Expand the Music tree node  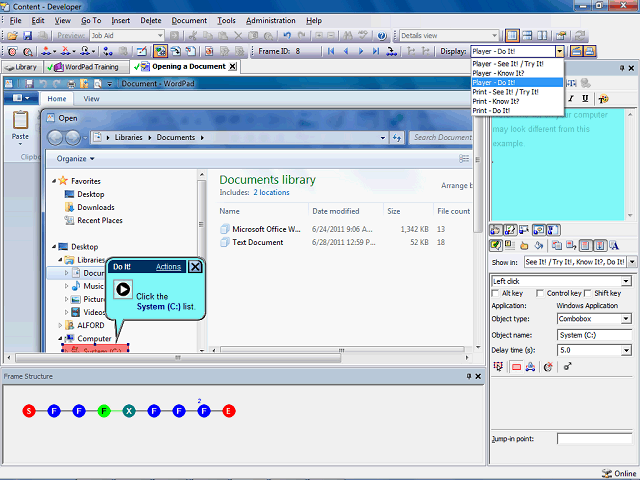tap(67, 287)
